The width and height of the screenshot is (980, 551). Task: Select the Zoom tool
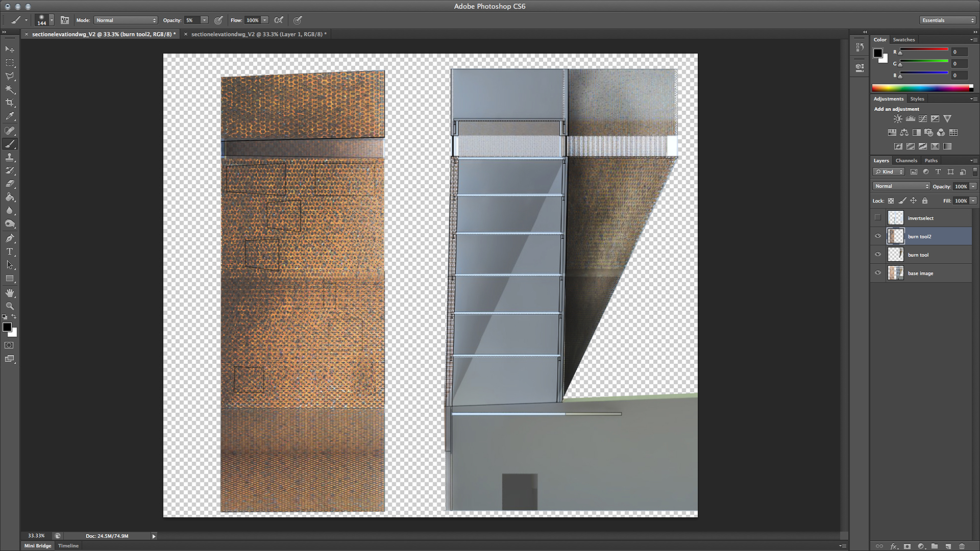click(10, 306)
